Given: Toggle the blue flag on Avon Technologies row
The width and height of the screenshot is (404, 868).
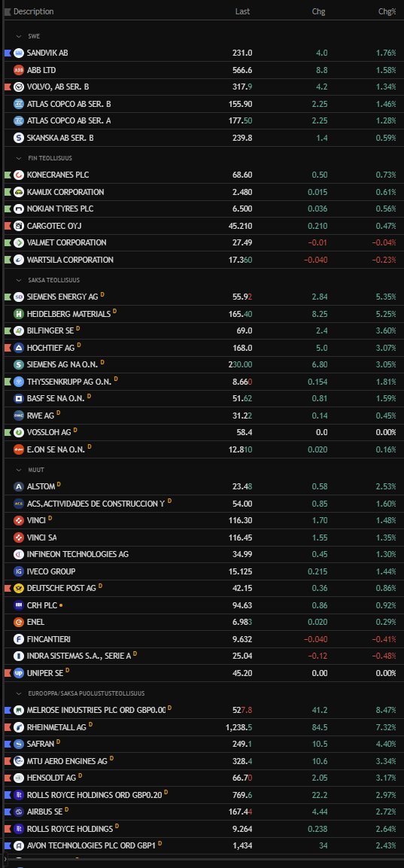Looking at the screenshot, I should click(8, 846).
